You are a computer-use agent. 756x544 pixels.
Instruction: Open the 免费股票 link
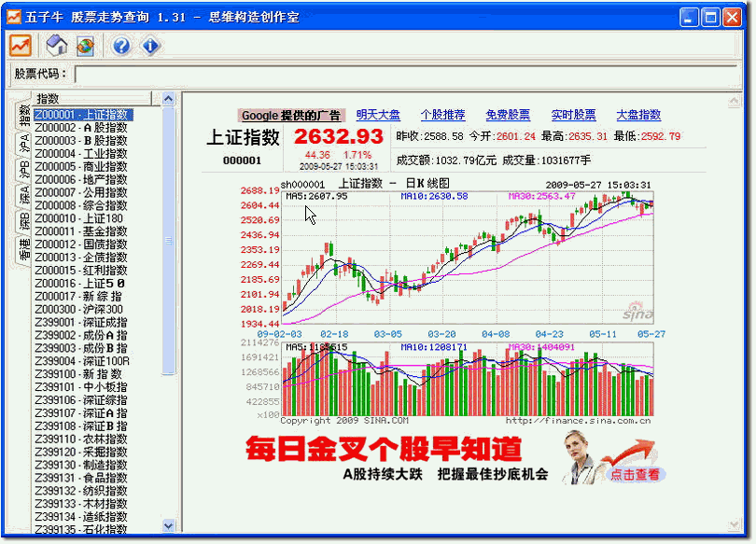pyautogui.click(x=508, y=115)
